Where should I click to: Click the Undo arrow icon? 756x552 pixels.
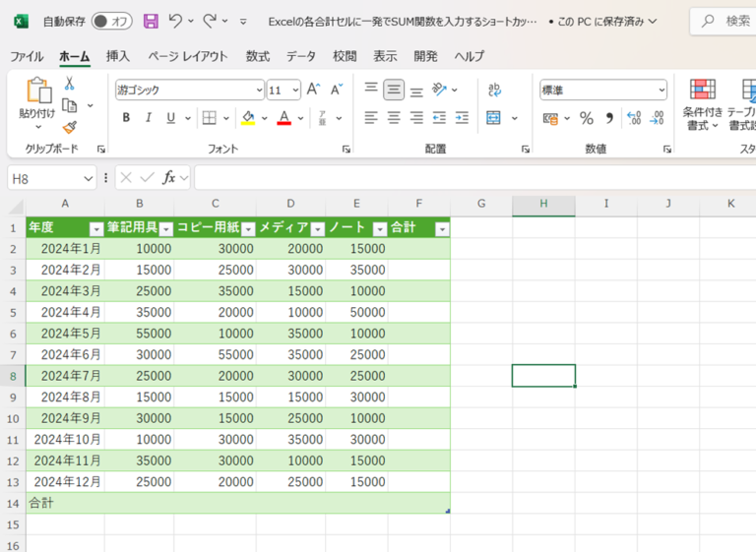175,21
